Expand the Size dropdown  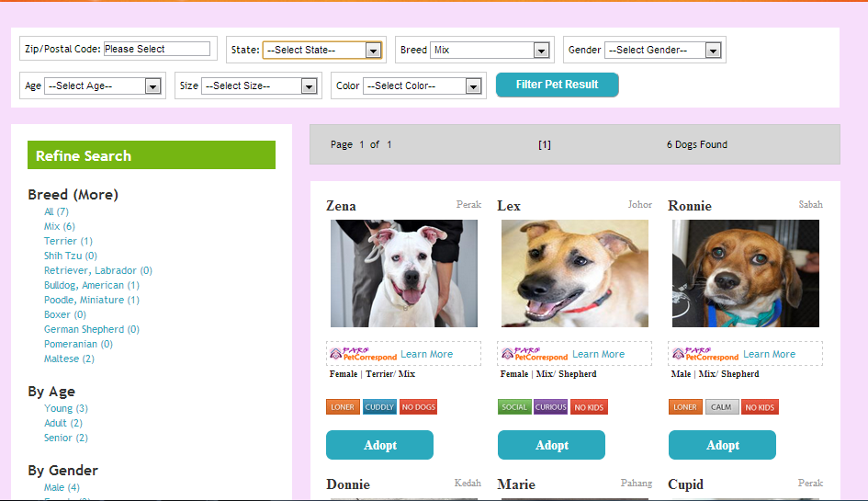tap(259, 85)
